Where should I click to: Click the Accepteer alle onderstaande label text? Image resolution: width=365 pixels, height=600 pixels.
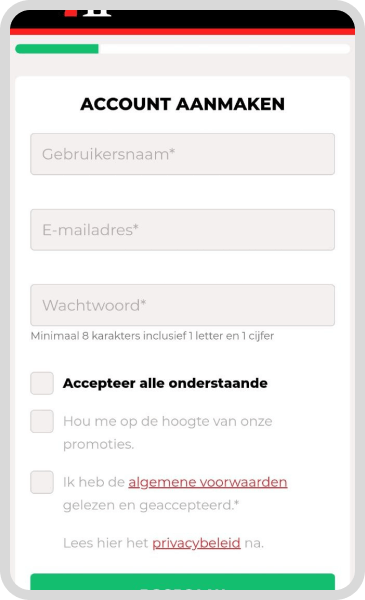(x=165, y=383)
